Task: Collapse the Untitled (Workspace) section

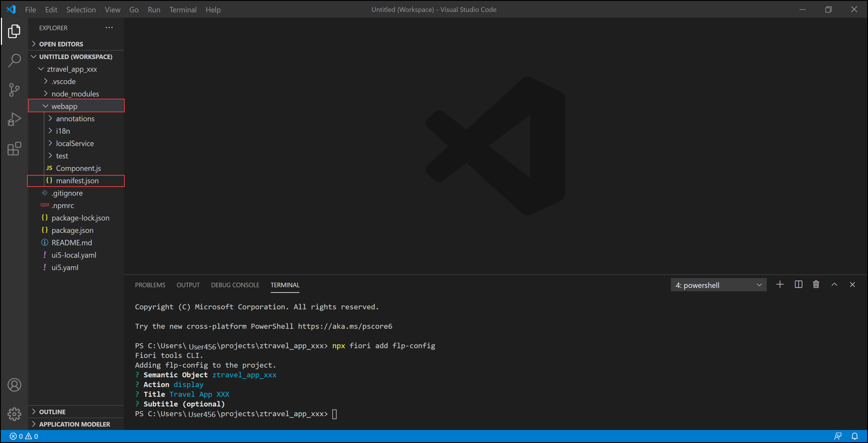Action: (x=76, y=57)
